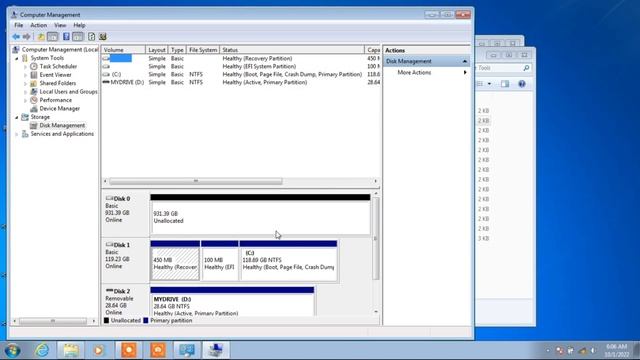The width and height of the screenshot is (640, 360).
Task: Click the blue Primary partition legend swatch
Action: (x=146, y=321)
